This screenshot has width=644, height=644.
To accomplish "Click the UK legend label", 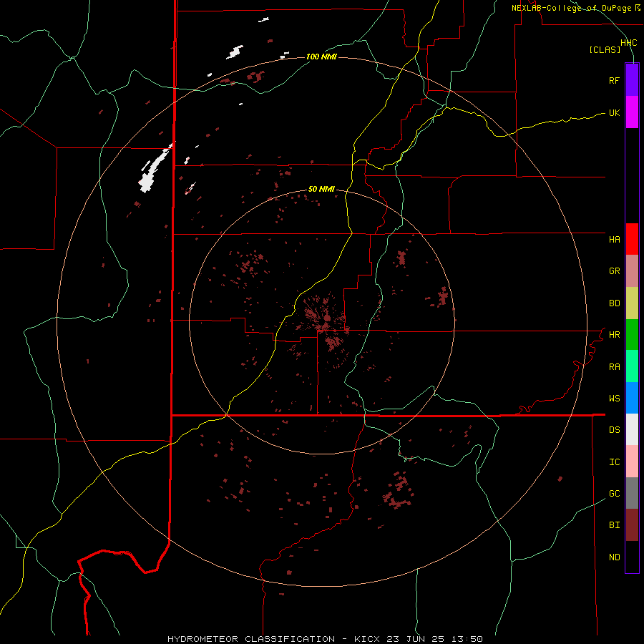I will 614,112.
